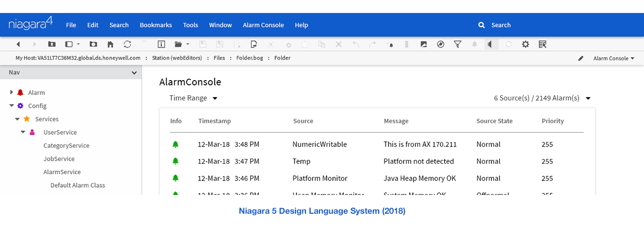This screenshot has width=644, height=234.
Task: Sort by Priority column header
Action: point(553,121)
